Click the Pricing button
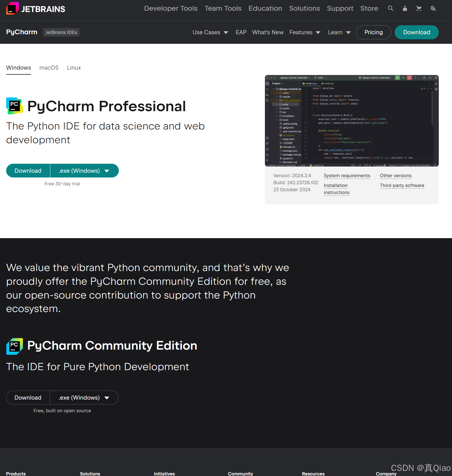This screenshot has height=476, width=452. point(373,32)
